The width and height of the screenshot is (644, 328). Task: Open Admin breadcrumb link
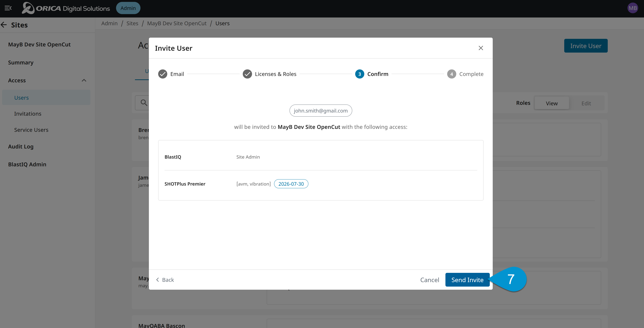coord(109,23)
